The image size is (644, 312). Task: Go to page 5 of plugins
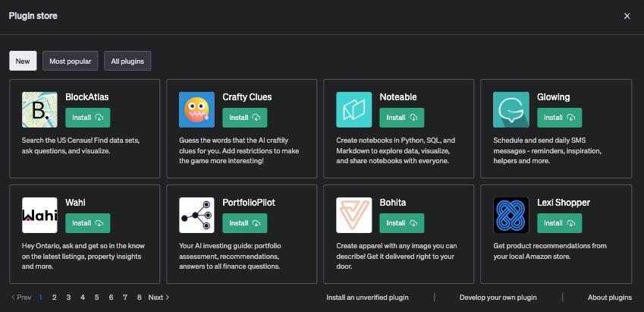pyautogui.click(x=97, y=298)
